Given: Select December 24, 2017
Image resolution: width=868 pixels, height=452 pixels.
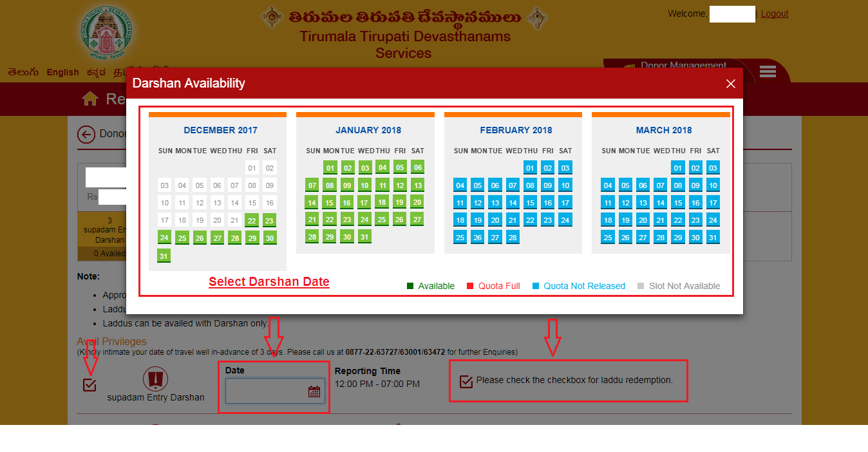Looking at the screenshot, I should coord(164,238).
